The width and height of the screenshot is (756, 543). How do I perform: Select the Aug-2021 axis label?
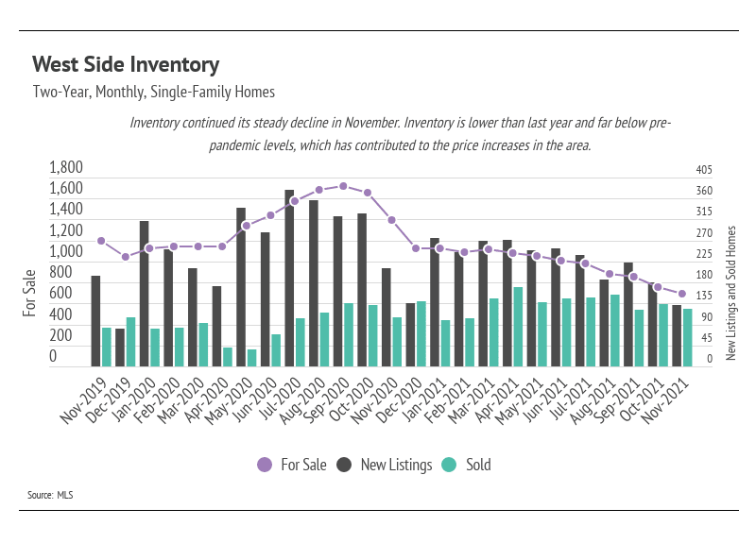click(x=593, y=400)
